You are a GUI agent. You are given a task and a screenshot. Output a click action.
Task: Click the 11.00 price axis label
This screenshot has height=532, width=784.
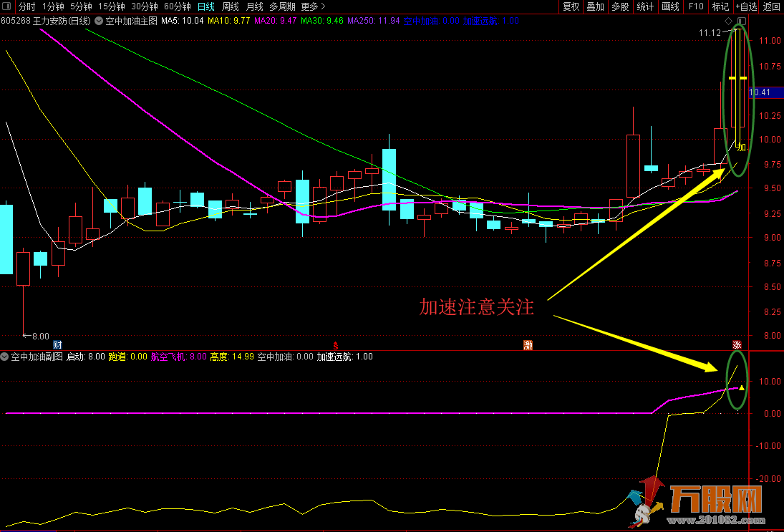(x=770, y=41)
